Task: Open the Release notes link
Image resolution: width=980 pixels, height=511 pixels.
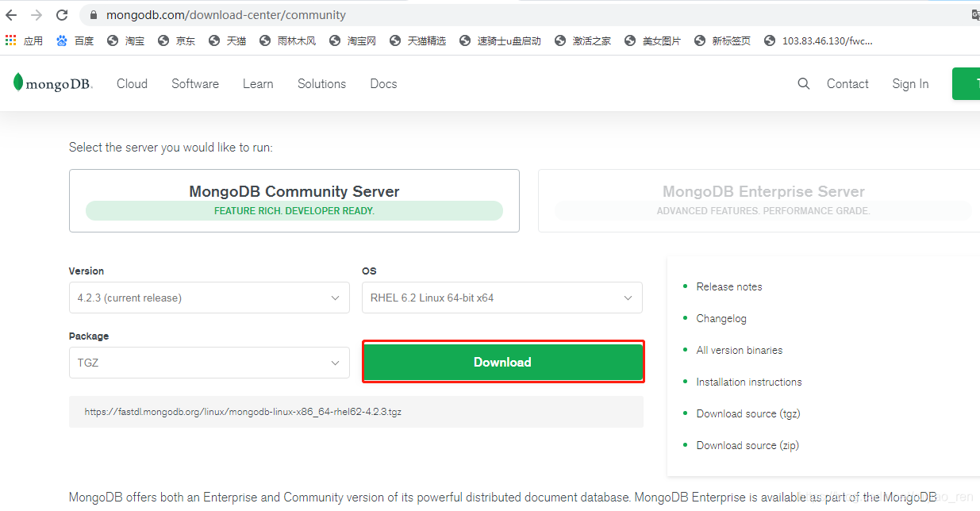Action: pos(728,286)
